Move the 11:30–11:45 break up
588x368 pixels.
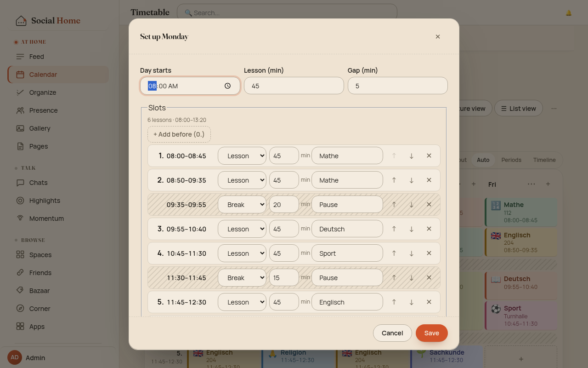pyautogui.click(x=394, y=278)
